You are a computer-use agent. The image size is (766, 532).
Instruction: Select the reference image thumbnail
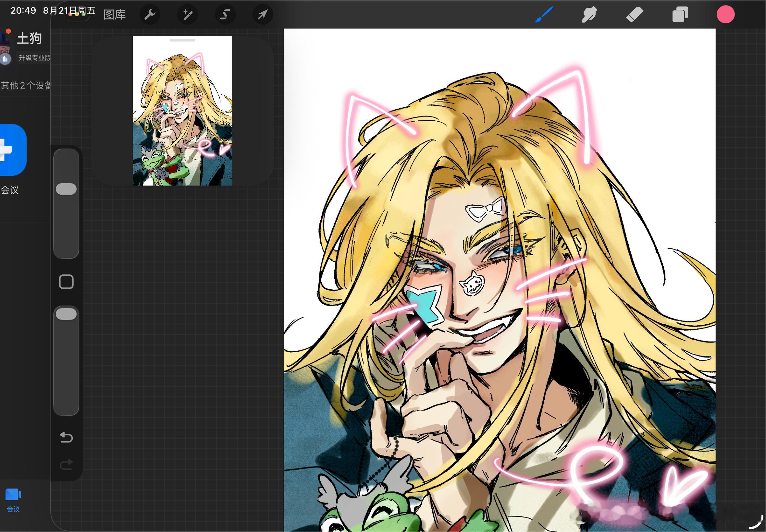tap(182, 111)
